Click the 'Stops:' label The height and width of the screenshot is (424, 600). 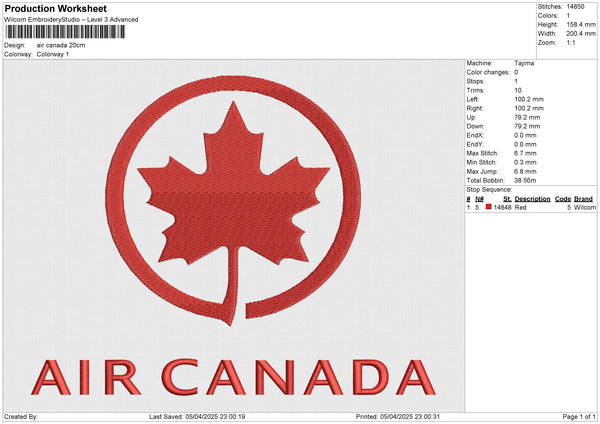(x=475, y=82)
